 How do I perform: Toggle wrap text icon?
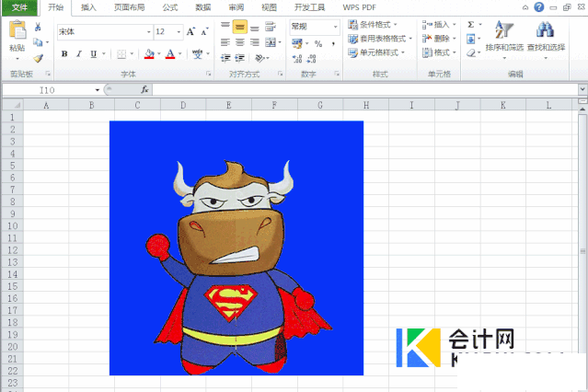(x=271, y=27)
